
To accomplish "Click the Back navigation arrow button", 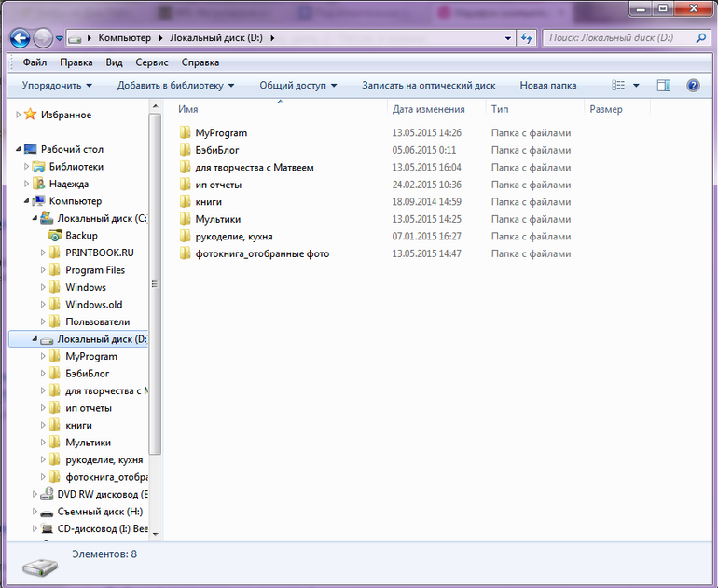I will 21,38.
